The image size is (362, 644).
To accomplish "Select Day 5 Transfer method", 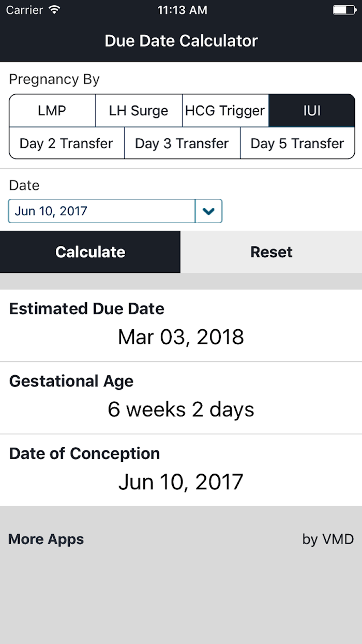I will [x=297, y=143].
